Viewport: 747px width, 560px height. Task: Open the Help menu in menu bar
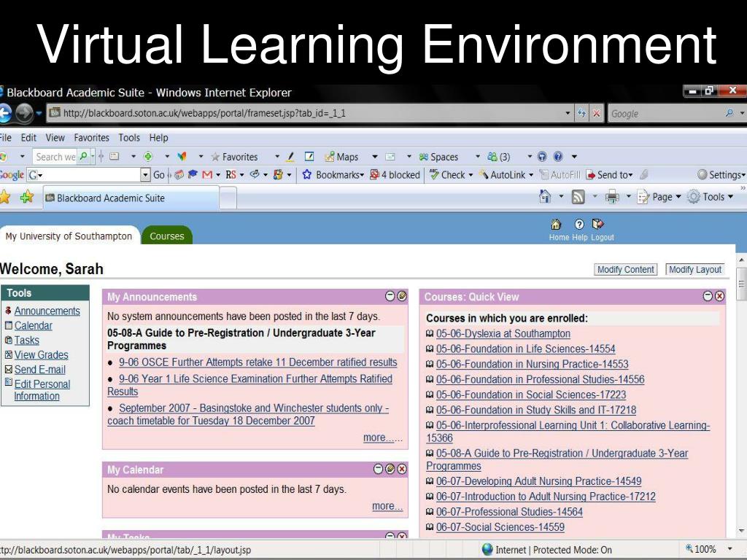pos(158,138)
